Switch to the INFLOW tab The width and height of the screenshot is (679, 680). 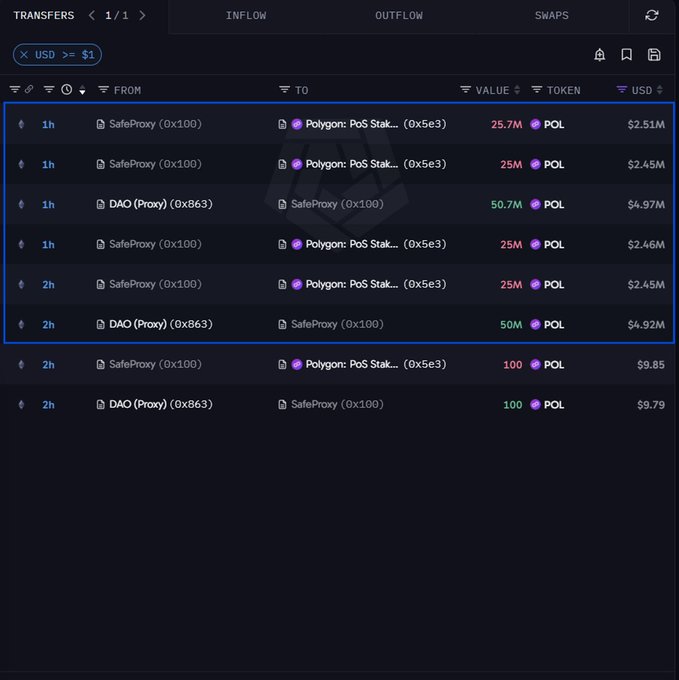[x=246, y=16]
